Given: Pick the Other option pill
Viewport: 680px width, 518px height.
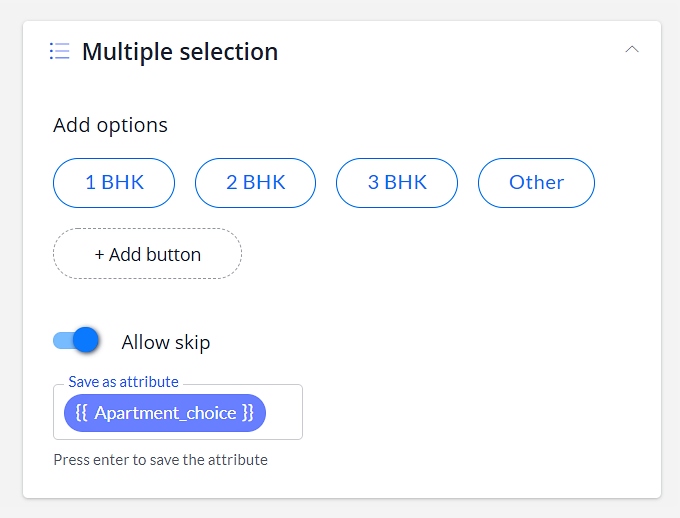Looking at the screenshot, I should tap(536, 183).
